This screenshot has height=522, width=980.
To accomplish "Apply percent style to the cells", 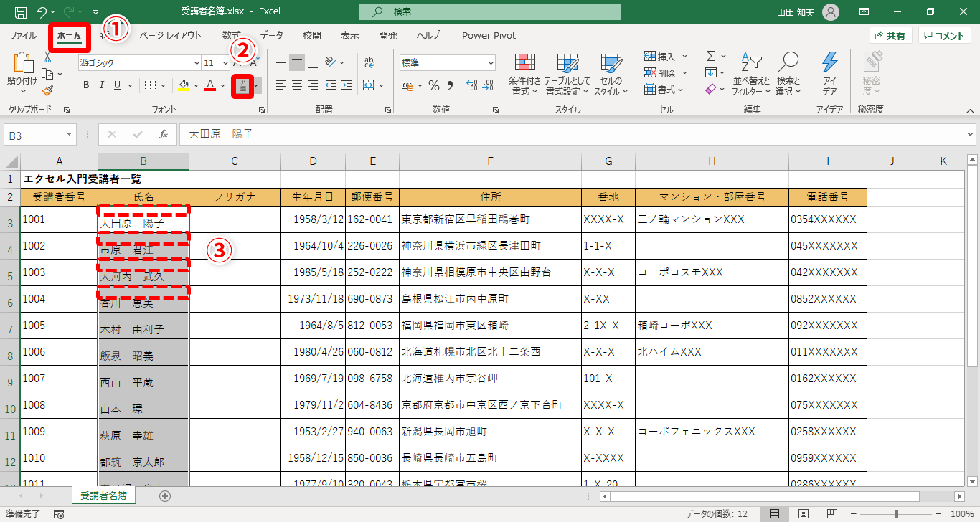I will tap(433, 85).
